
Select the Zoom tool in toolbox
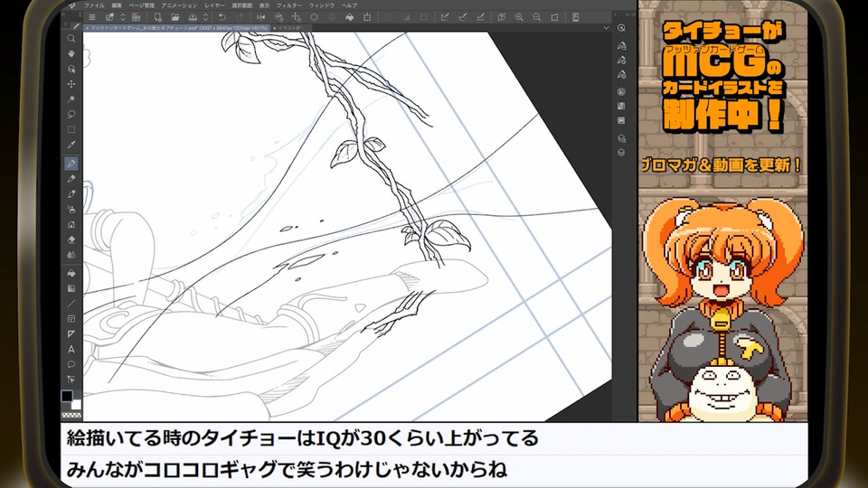71,39
